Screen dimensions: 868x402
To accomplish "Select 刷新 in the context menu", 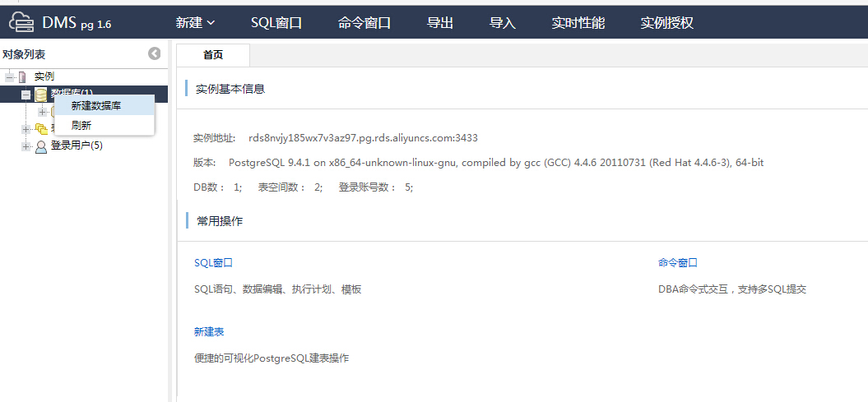I will click(81, 126).
